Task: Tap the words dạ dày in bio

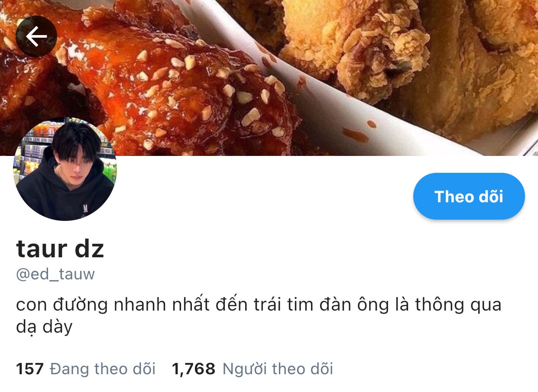Action: (x=44, y=327)
